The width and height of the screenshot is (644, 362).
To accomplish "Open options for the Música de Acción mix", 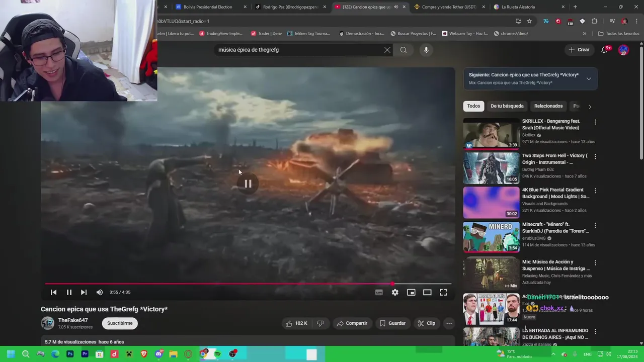I will (x=595, y=263).
